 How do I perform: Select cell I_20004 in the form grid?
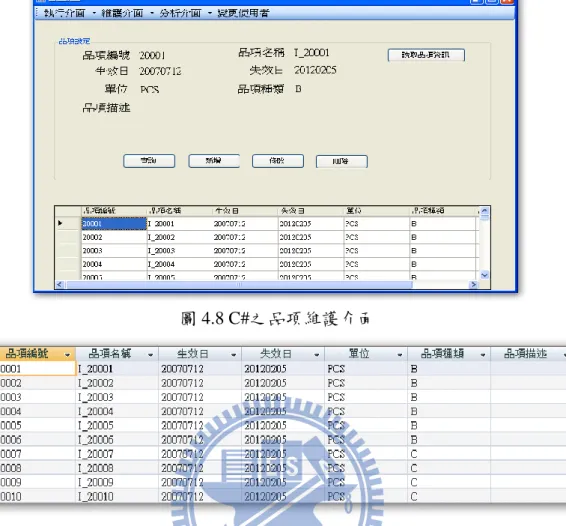tap(180, 264)
